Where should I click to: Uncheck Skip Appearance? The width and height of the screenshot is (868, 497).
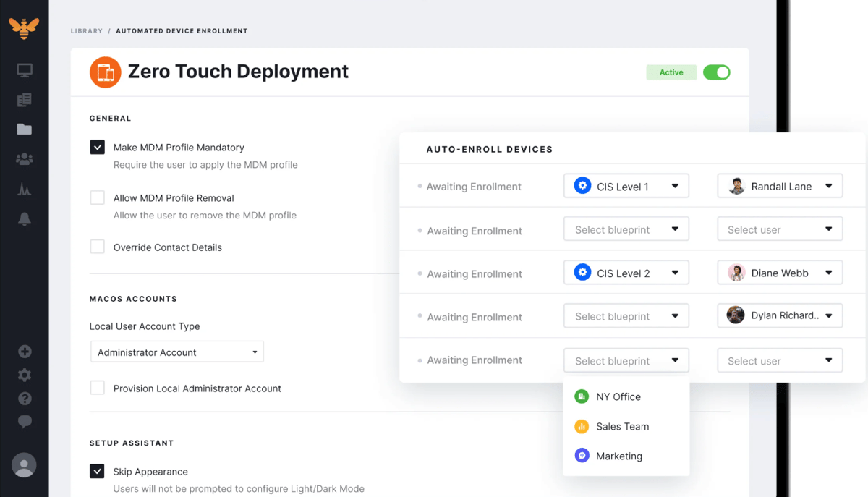(97, 471)
